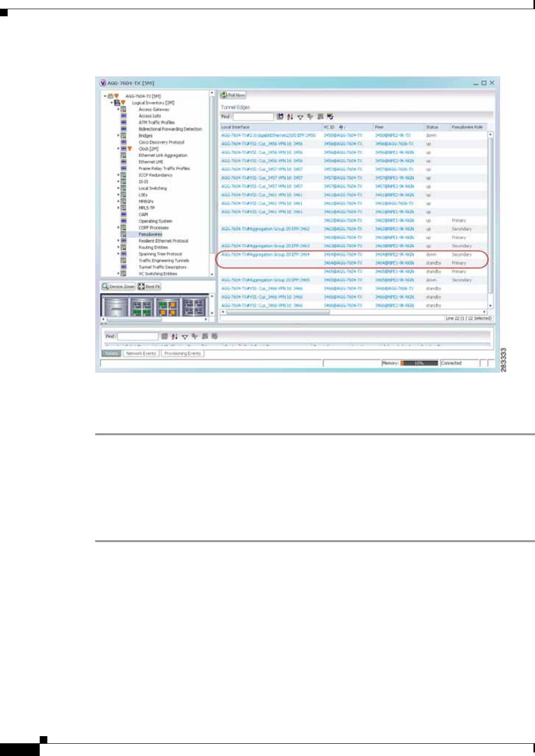535x756 pixels.
Task: Select Access Lists in the inventory tree
Action: point(150,116)
